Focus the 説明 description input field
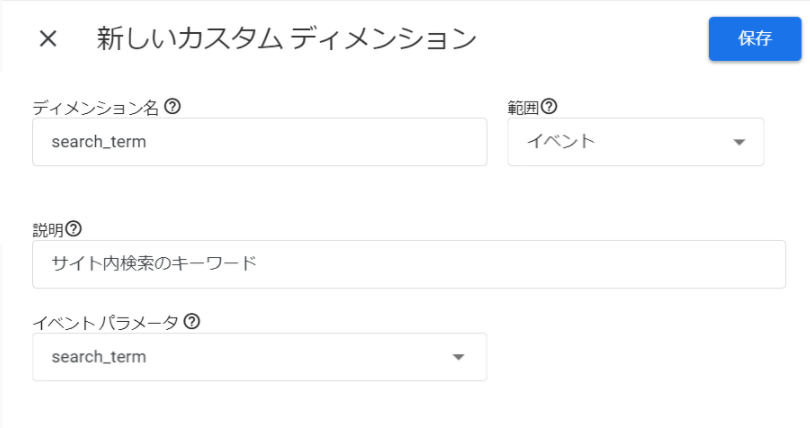810x428 pixels. 409,264
